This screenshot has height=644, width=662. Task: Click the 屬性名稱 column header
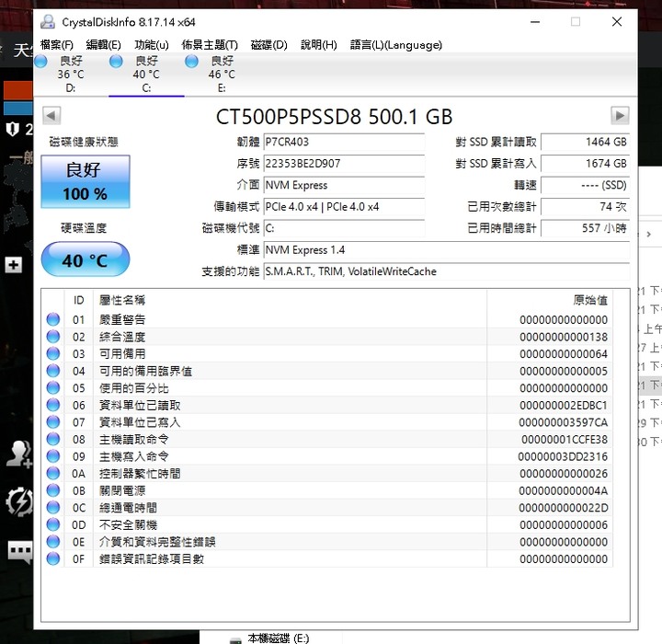click(290, 300)
